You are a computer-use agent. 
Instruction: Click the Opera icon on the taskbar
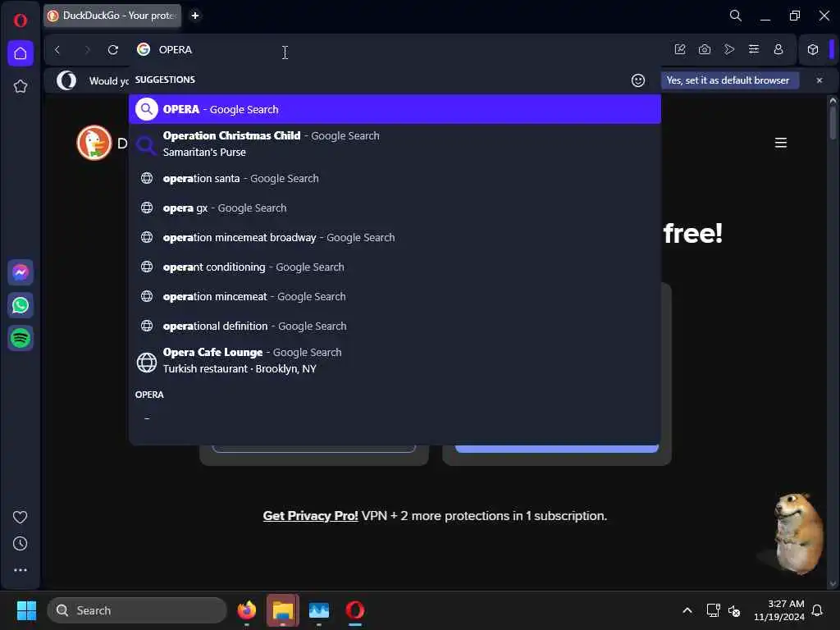[x=354, y=610]
